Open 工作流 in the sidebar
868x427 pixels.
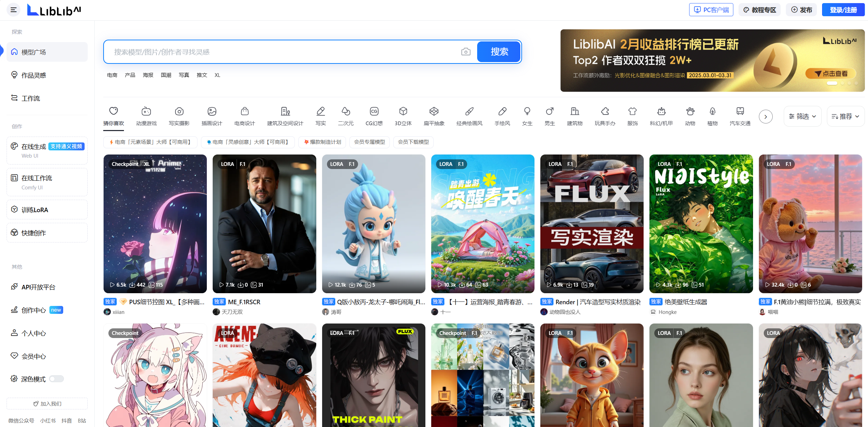pyautogui.click(x=47, y=98)
